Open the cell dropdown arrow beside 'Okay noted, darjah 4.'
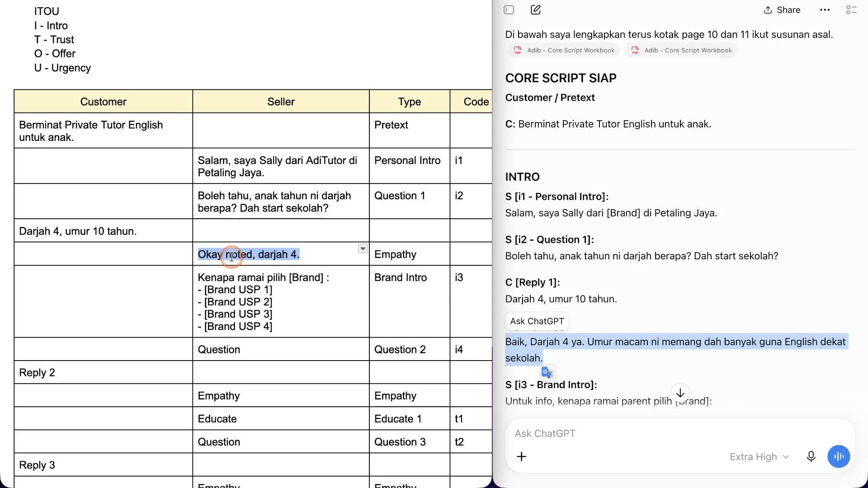This screenshot has width=868, height=488. coord(363,249)
